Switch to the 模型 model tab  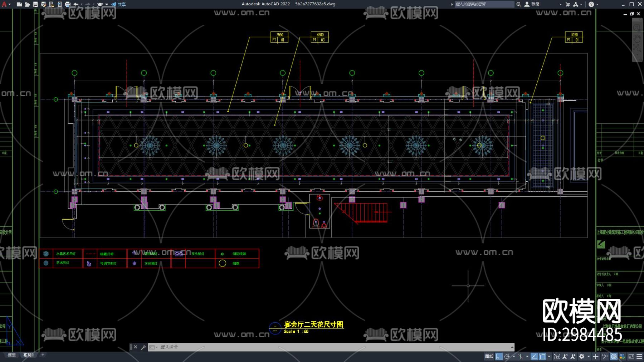point(12,355)
